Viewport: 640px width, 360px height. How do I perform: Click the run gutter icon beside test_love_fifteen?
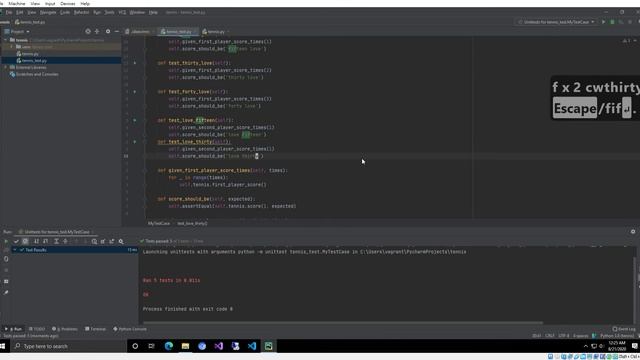(x=135, y=120)
